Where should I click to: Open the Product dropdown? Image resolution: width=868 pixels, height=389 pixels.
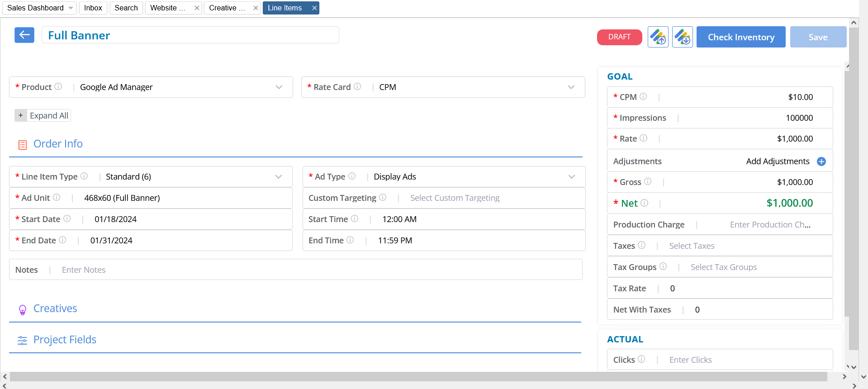[x=279, y=87]
